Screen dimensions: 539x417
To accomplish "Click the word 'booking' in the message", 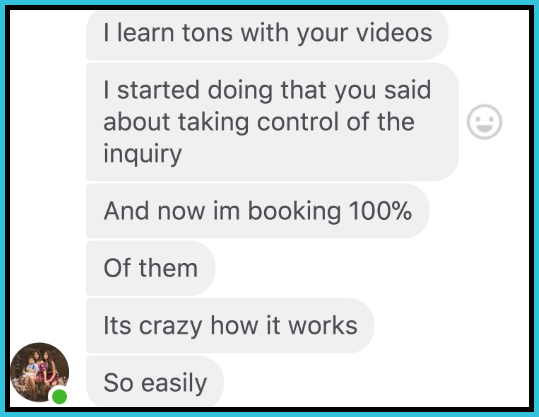I will point(295,211).
